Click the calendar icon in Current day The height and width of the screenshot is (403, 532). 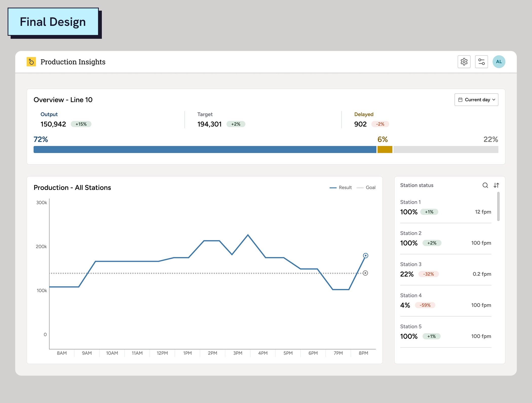(x=460, y=100)
